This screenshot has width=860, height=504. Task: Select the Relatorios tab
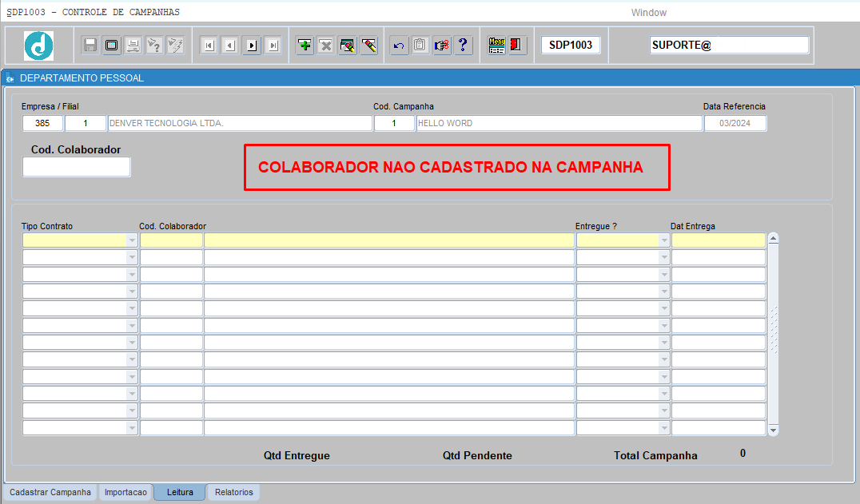click(233, 493)
